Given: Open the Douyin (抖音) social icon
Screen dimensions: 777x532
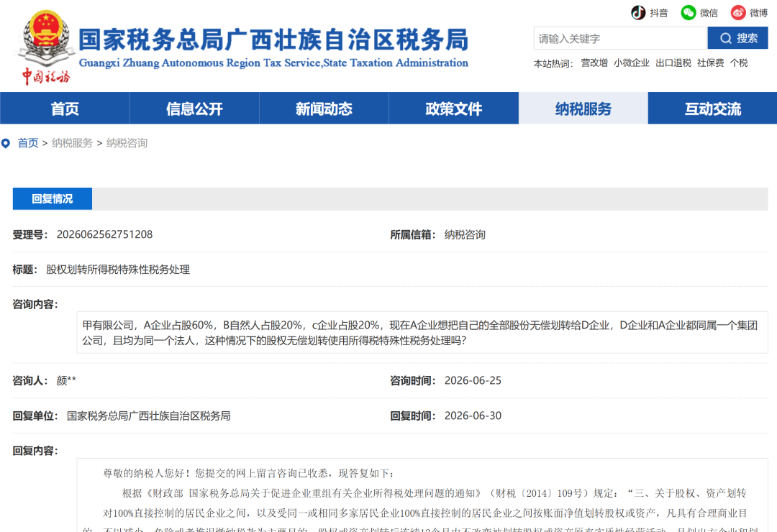Looking at the screenshot, I should pyautogui.click(x=638, y=12).
